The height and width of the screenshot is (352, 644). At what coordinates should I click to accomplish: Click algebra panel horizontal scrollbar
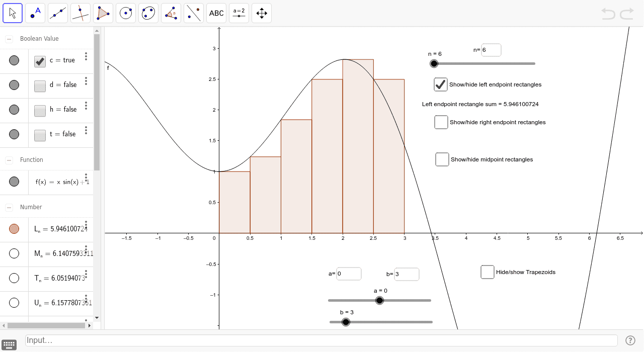[46, 325]
